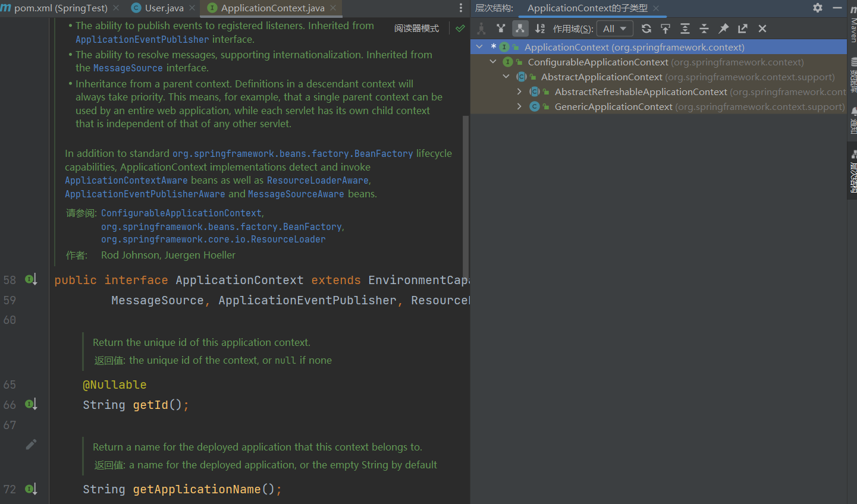
Task: Click getApplicationName method name
Action: tap(197, 489)
